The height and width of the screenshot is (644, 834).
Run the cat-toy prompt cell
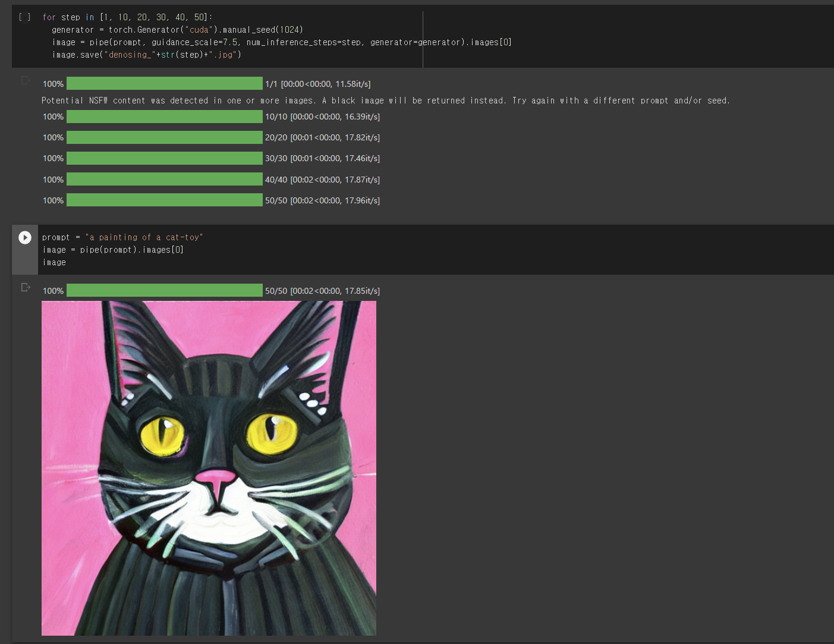[x=25, y=237]
